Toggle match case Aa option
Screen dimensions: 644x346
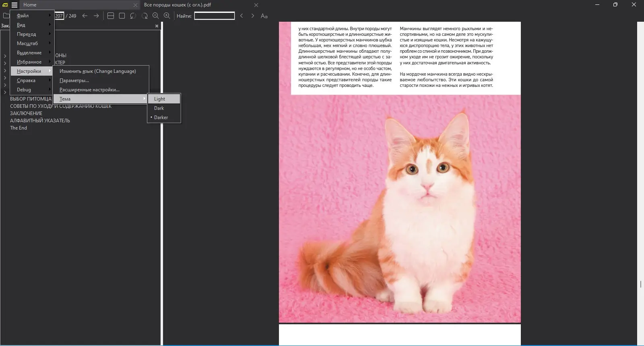point(264,16)
